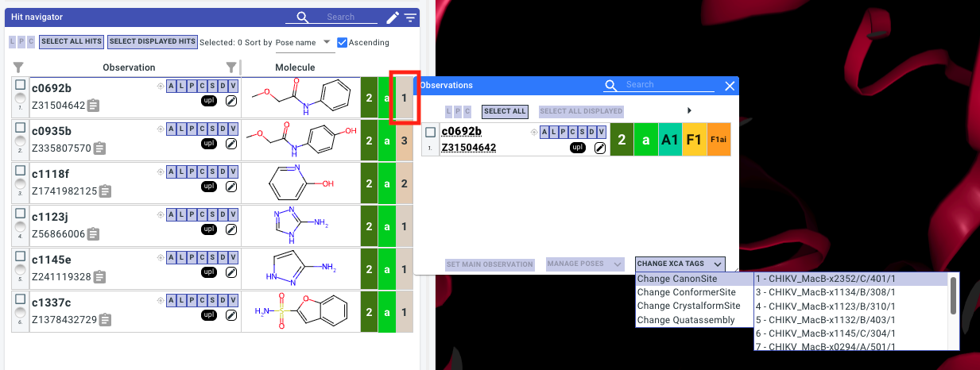Click the funnel filter right of Observation header
Image resolution: width=980 pixels, height=370 pixels.
coord(231,67)
